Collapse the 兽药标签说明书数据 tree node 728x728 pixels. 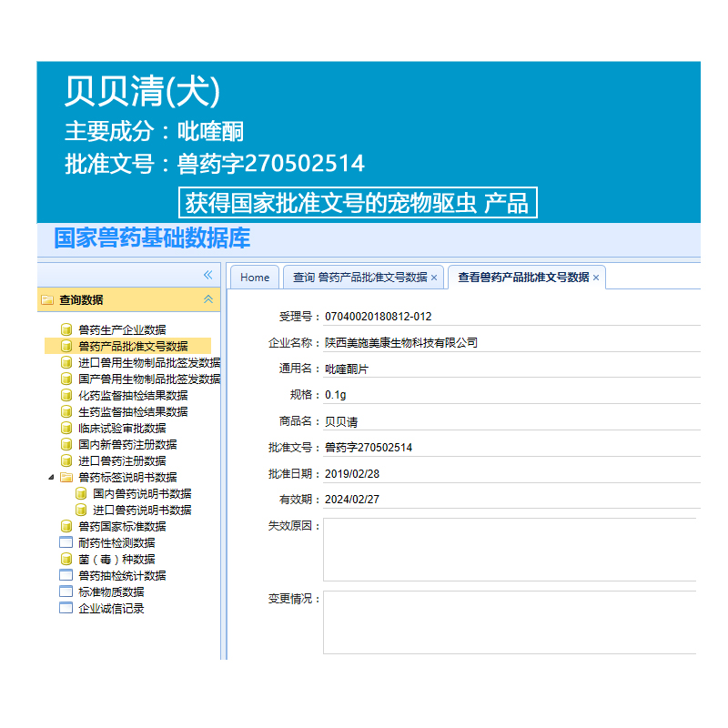click(x=51, y=477)
